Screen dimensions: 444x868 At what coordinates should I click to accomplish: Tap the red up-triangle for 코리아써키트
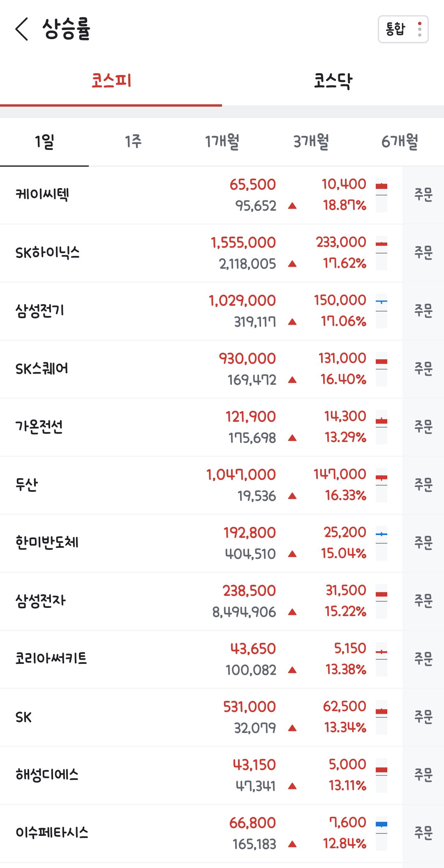[x=292, y=670]
